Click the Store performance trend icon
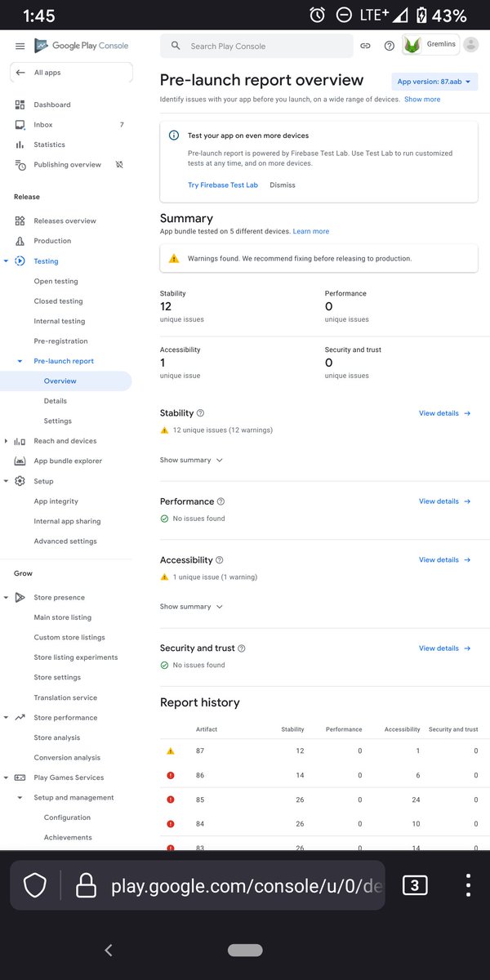Screen dimensions: 490x980 coord(20,718)
